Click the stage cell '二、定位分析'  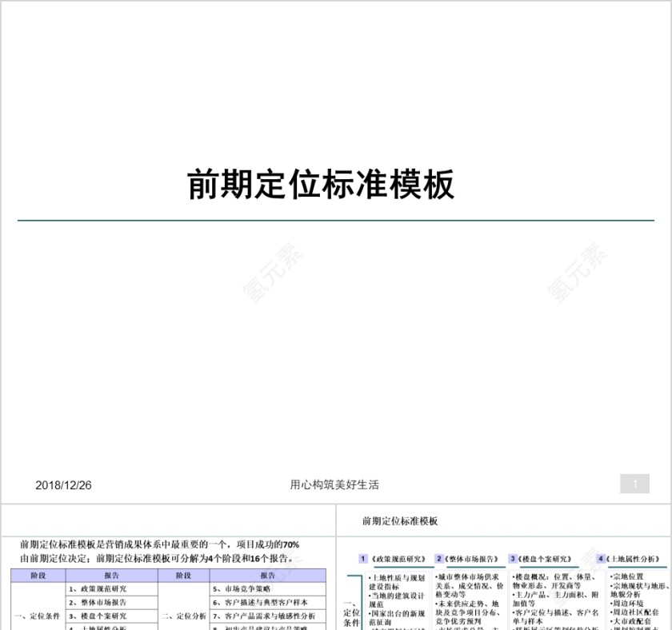(x=184, y=616)
